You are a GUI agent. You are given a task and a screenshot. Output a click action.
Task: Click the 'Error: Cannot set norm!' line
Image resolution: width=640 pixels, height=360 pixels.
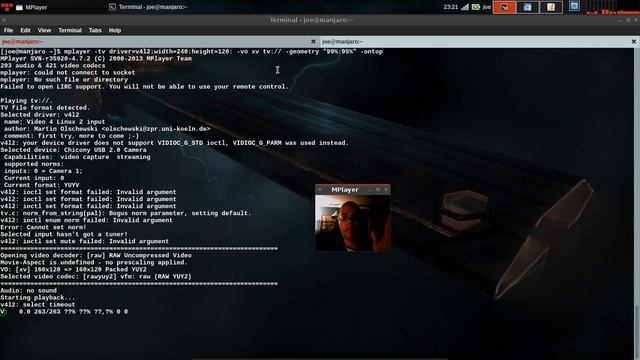(43, 227)
